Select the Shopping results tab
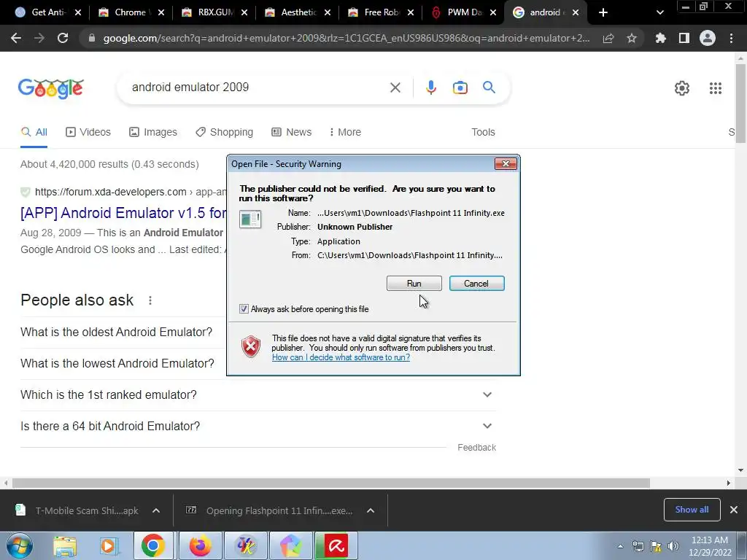This screenshot has height=560, width=747. coord(225,132)
